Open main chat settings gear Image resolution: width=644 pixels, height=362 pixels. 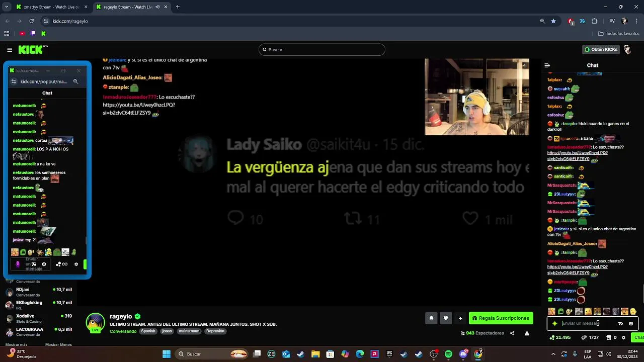(624, 337)
